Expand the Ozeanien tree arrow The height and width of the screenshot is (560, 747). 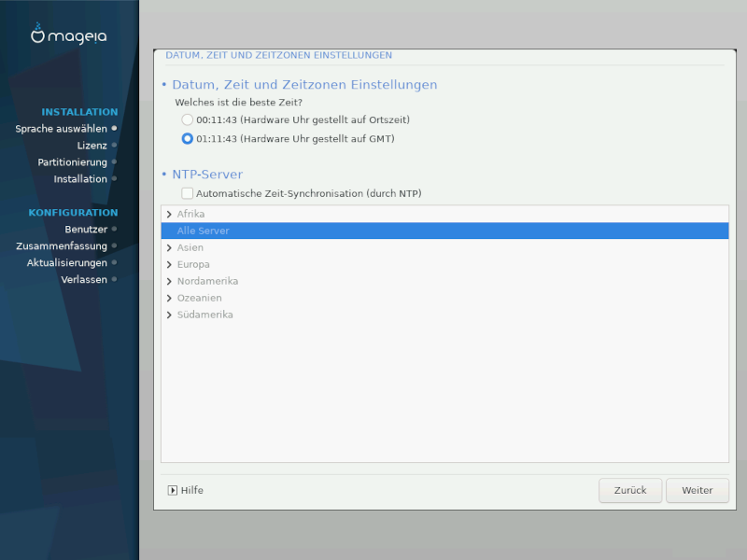pos(168,298)
